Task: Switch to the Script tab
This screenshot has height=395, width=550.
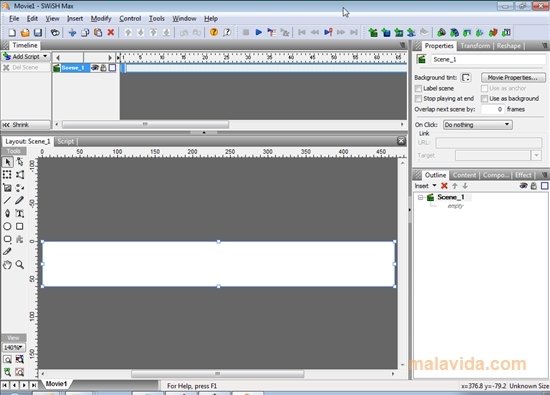Action: click(66, 141)
